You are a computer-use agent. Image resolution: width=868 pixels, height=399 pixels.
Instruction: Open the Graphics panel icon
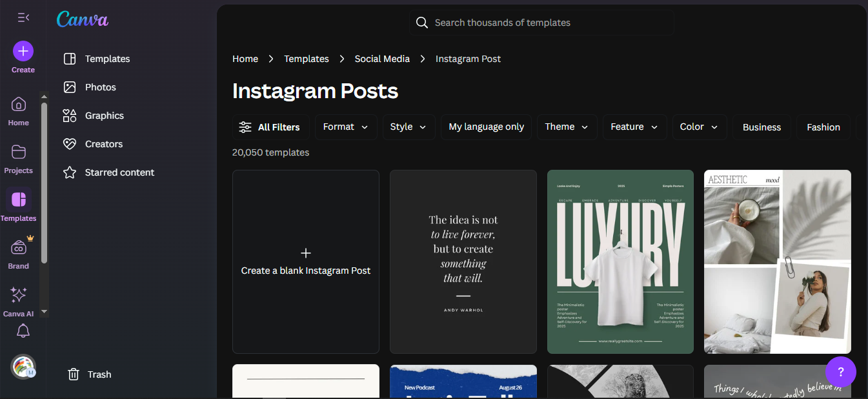71,115
